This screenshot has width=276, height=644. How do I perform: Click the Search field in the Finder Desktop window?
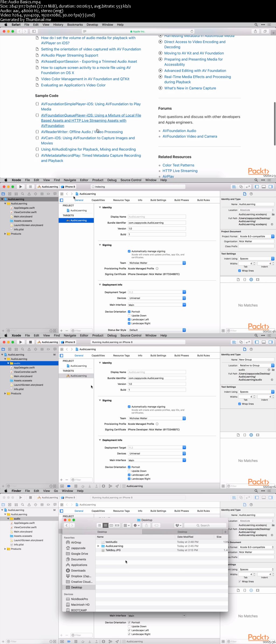[205, 525]
